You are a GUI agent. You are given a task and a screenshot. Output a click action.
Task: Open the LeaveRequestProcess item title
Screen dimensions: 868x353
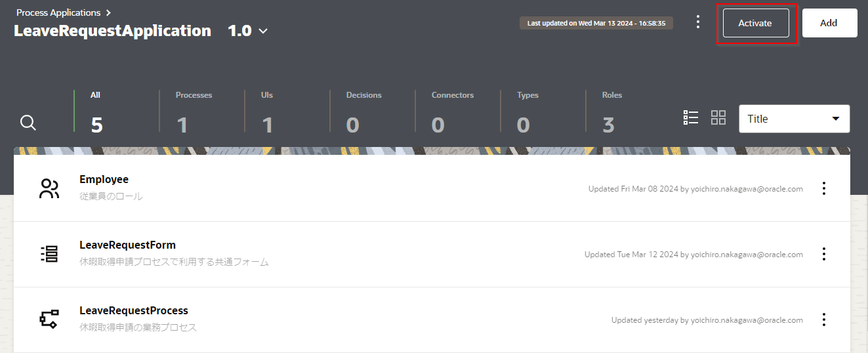(134, 310)
